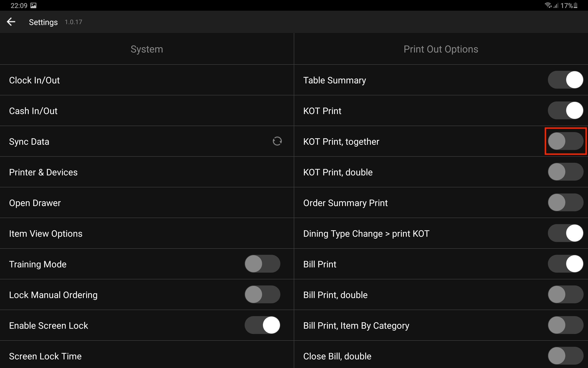
Task: Tap the battery status icon
Action: click(x=576, y=5)
